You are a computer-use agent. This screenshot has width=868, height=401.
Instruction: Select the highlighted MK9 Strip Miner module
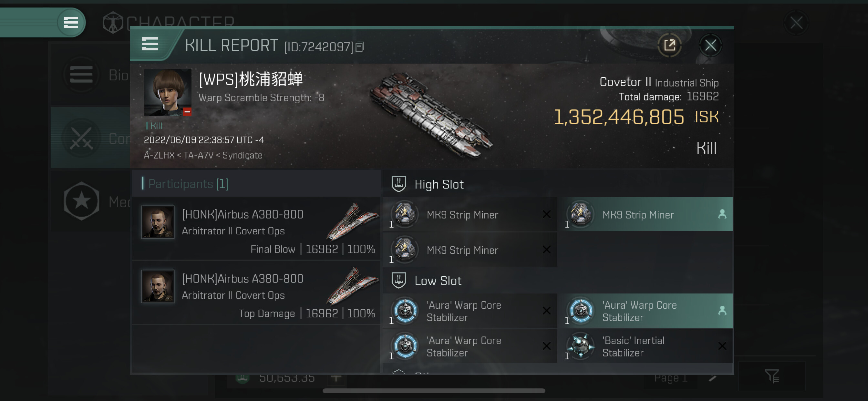[x=645, y=214]
